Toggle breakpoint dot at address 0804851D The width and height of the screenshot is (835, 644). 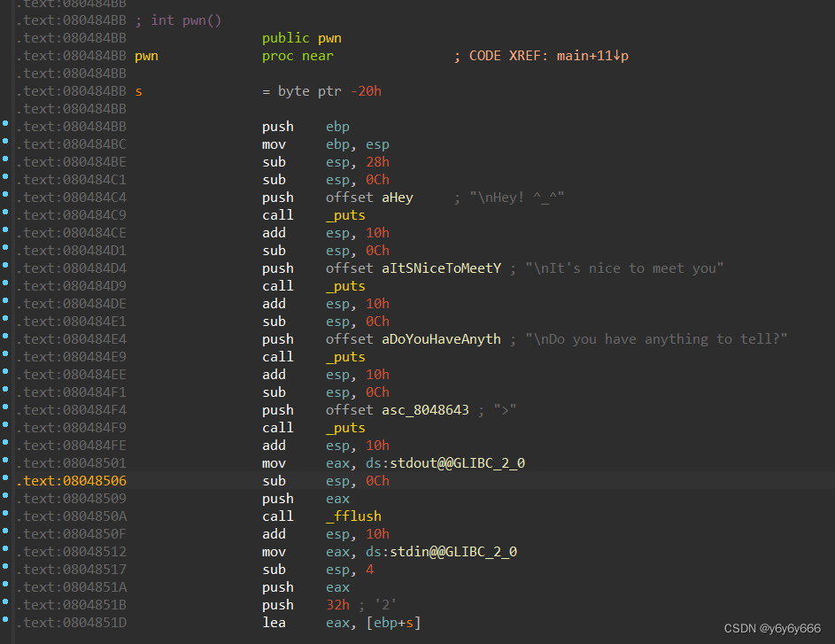pyautogui.click(x=5, y=619)
